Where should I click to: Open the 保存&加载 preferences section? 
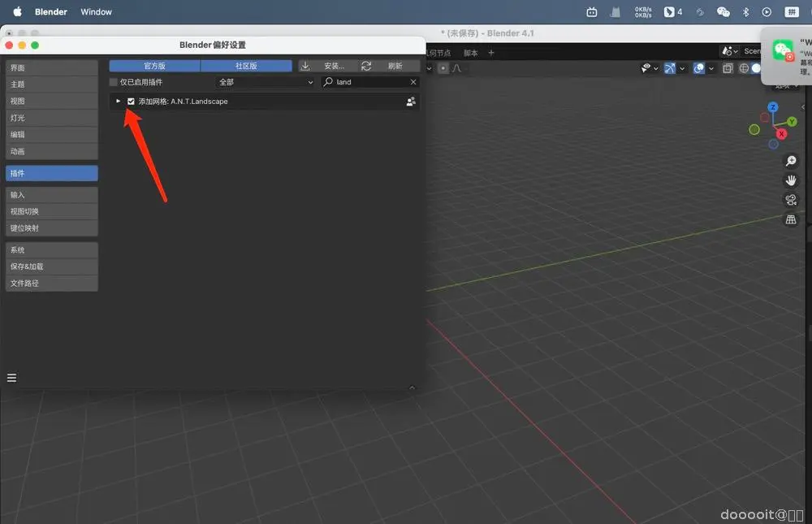(52, 266)
